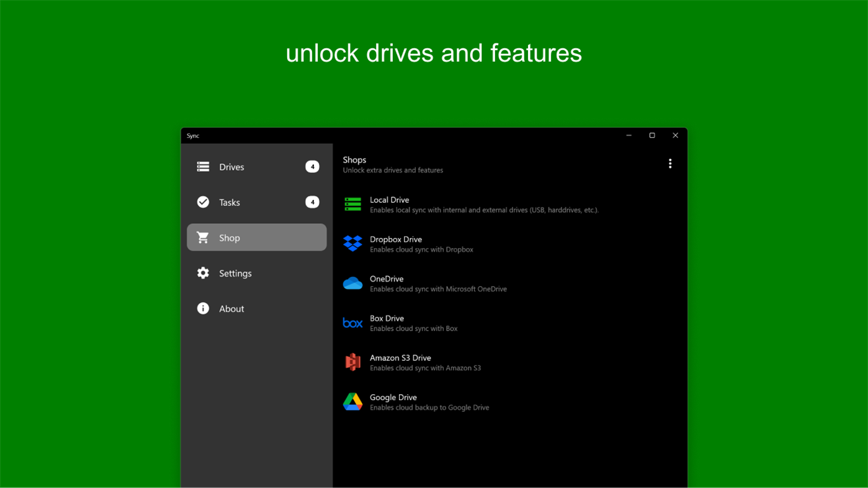This screenshot has width=868, height=488.
Task: Click the Google Drive triangle icon
Action: [x=352, y=402]
